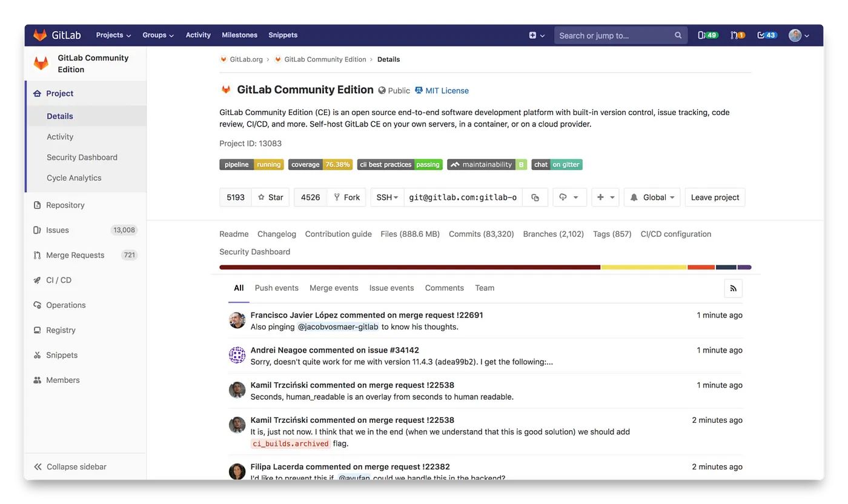Focus the Search or jump to field
Image resolution: width=848 pixels, height=504 pixels.
[x=621, y=35]
